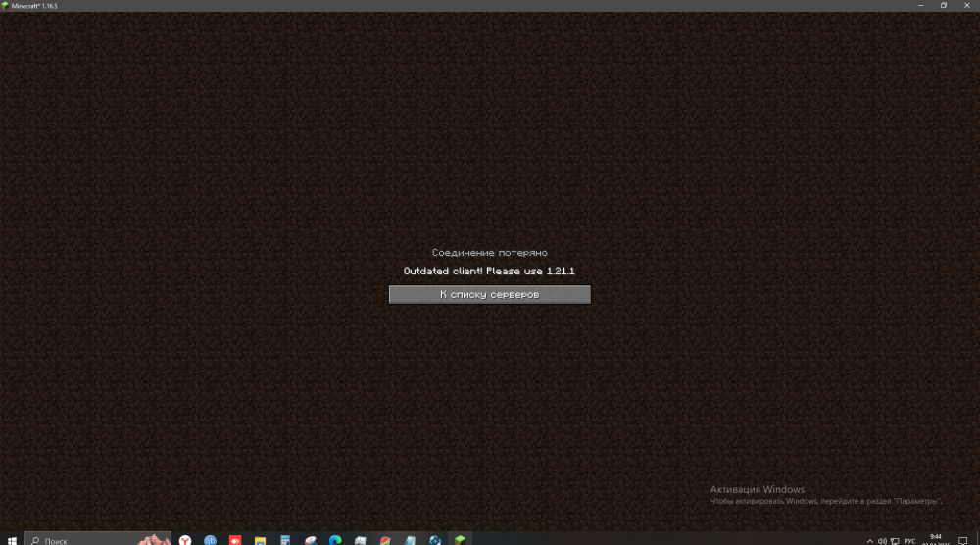This screenshot has width=980, height=545.
Task: Open the Windows notification center
Action: click(x=963, y=541)
